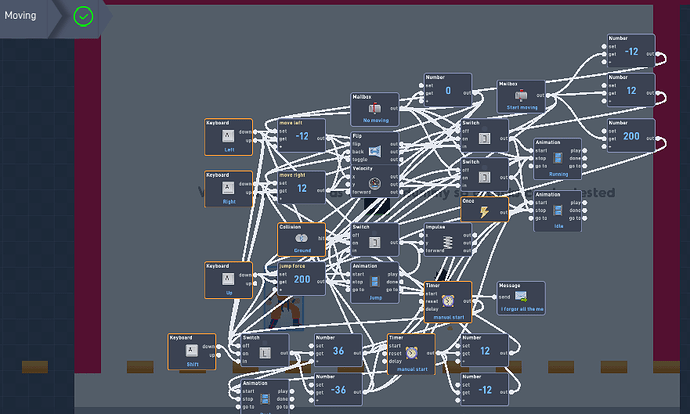690x414 pixels.
Task: Open the Impulse node spring icon
Action: tap(448, 242)
